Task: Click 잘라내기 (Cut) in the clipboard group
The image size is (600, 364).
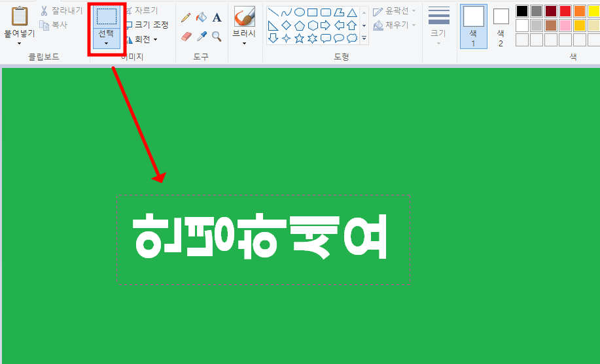Action: click(x=62, y=10)
